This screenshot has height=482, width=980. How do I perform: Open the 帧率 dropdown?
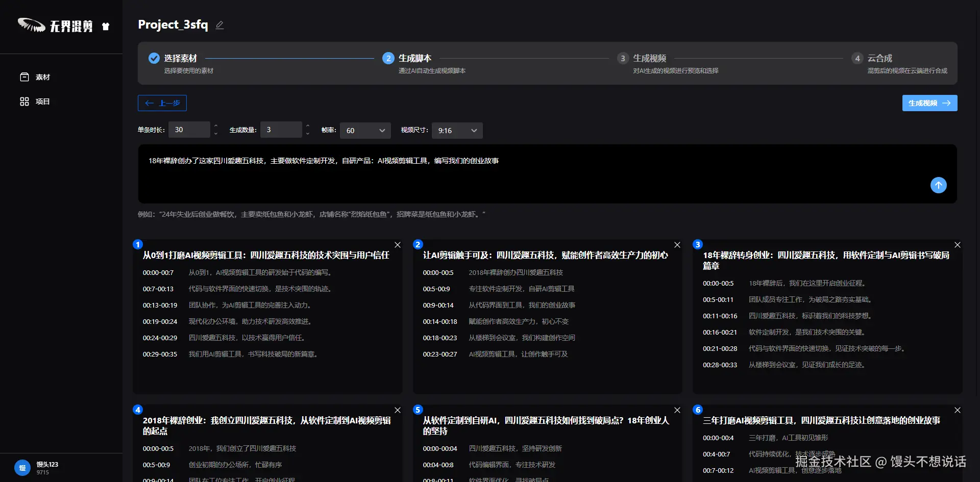click(x=365, y=131)
